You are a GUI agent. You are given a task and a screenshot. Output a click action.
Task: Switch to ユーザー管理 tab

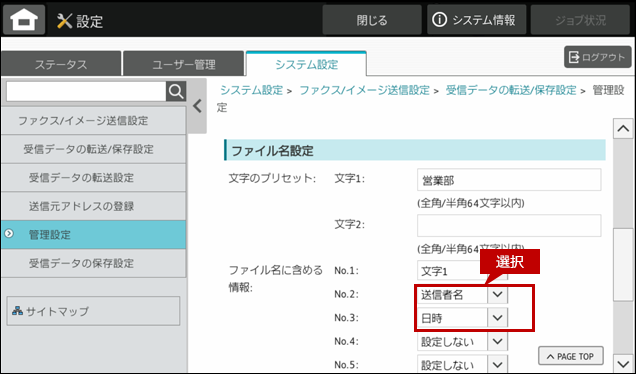pos(183,64)
